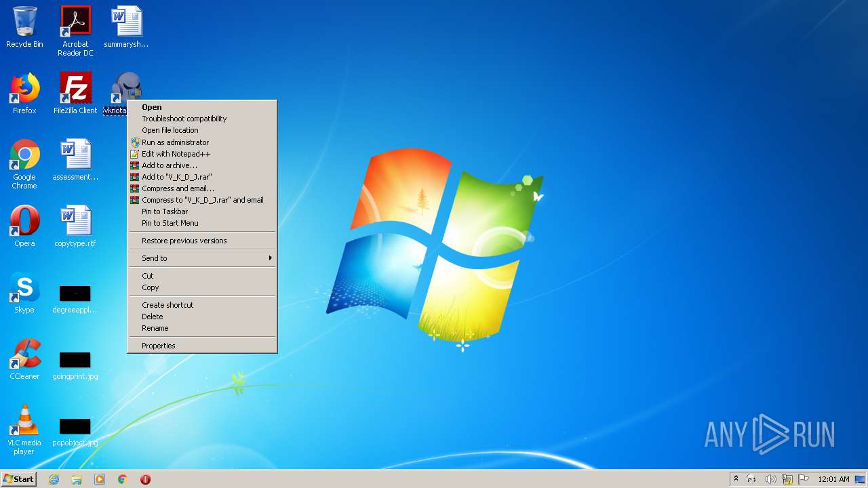The width and height of the screenshot is (868, 488).
Task: Click the Show desktop button
Action: 861,479
